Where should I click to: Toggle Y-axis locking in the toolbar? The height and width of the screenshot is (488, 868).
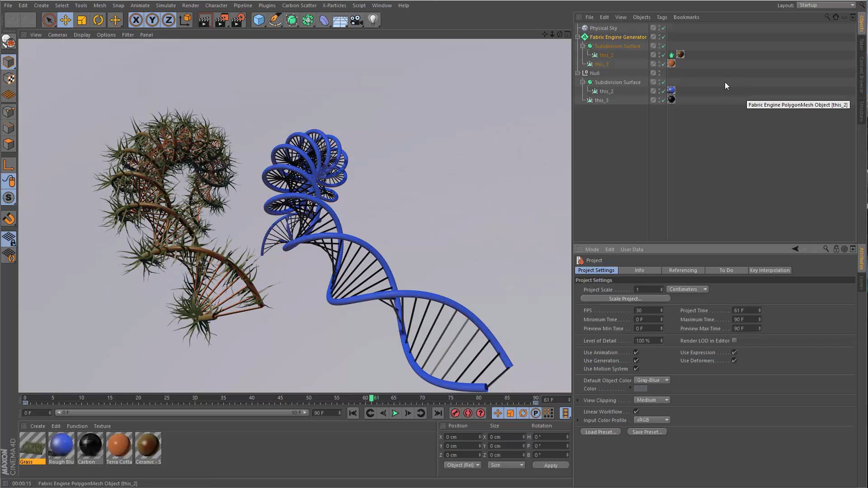click(152, 20)
